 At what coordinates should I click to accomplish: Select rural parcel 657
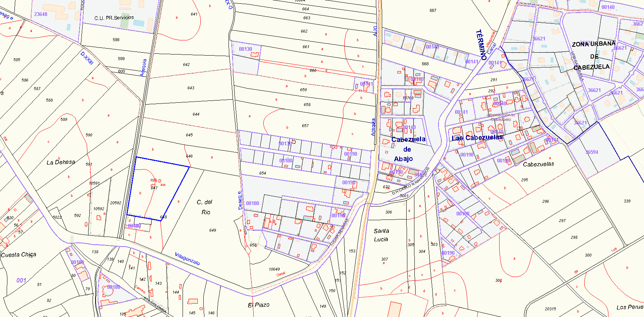305,126
